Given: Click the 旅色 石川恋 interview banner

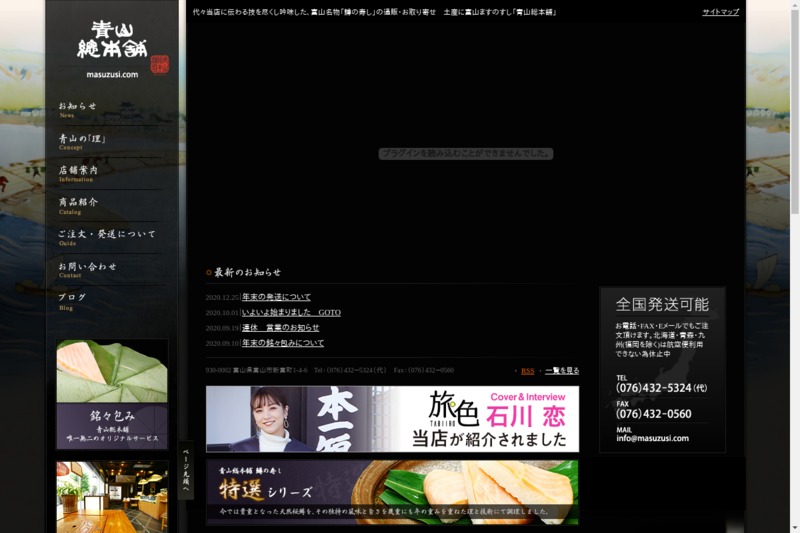Looking at the screenshot, I should point(392,419).
